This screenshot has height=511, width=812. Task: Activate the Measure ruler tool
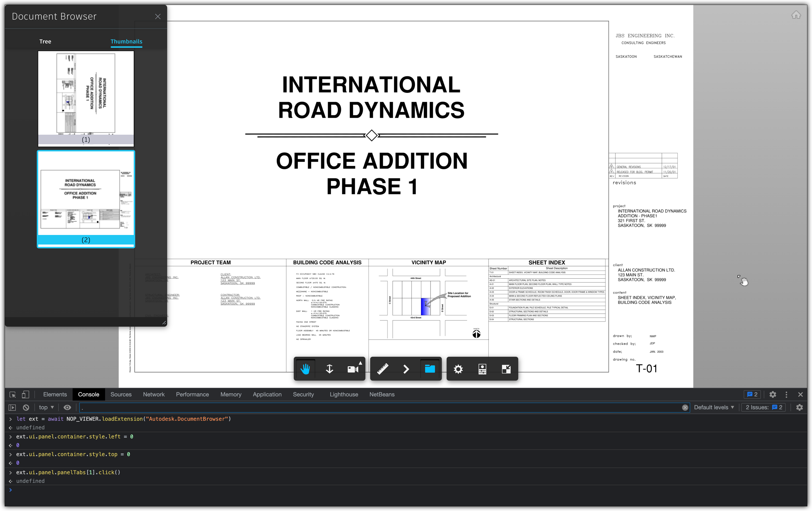[x=382, y=369]
